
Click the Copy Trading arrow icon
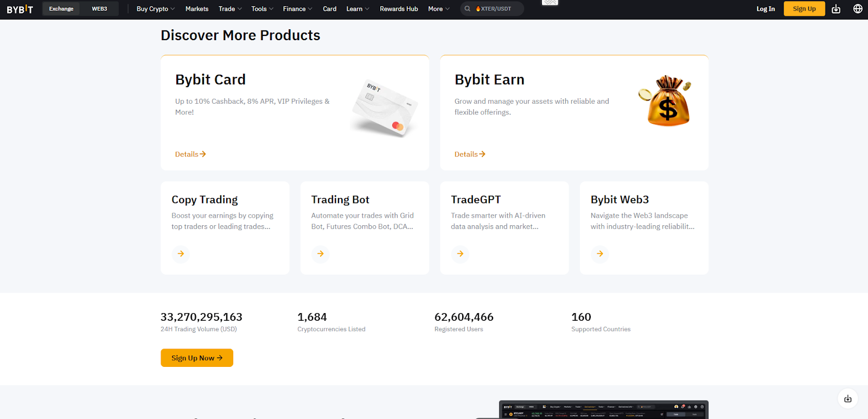tap(181, 253)
